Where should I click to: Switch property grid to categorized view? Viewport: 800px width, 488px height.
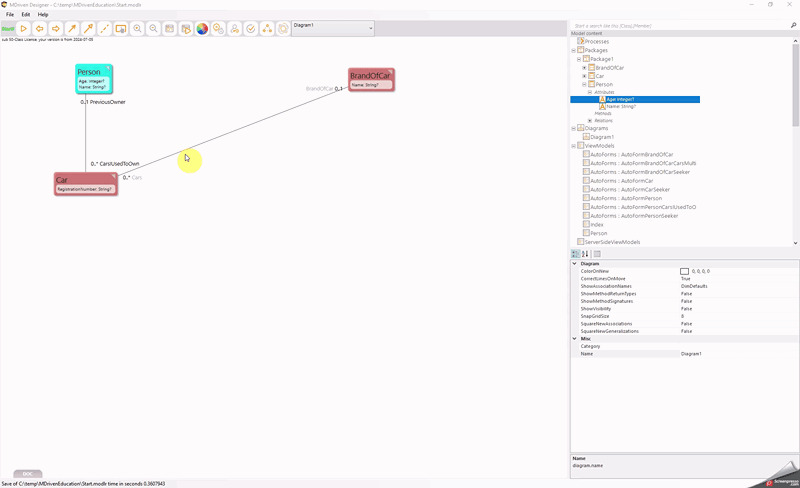576,254
